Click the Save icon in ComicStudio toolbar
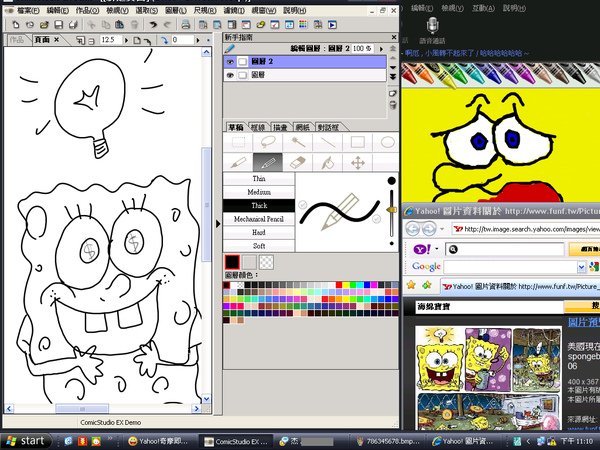The width and height of the screenshot is (600, 450). pyautogui.click(x=59, y=25)
